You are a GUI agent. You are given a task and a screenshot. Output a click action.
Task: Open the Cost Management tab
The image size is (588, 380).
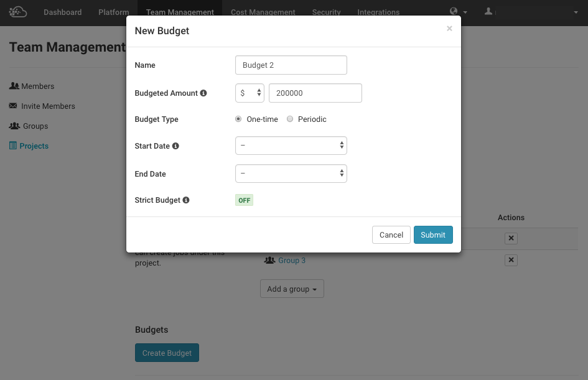pyautogui.click(x=263, y=12)
